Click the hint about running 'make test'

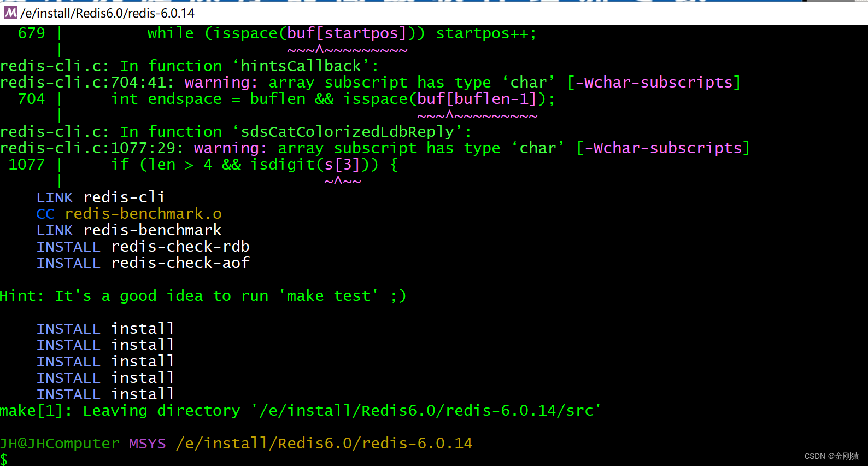(203, 296)
